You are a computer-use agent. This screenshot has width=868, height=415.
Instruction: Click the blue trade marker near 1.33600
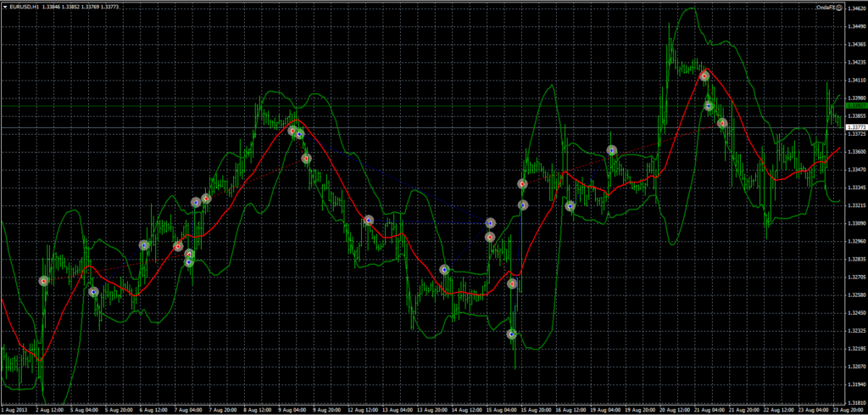pos(611,150)
